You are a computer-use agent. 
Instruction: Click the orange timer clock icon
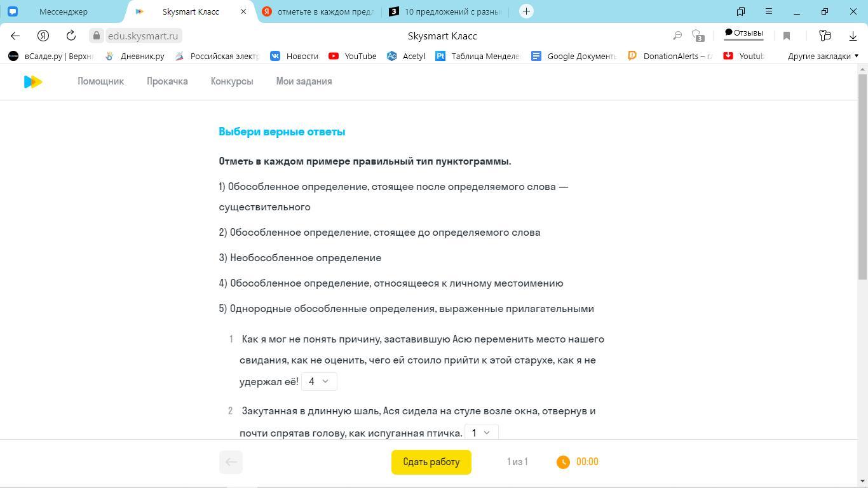563,462
